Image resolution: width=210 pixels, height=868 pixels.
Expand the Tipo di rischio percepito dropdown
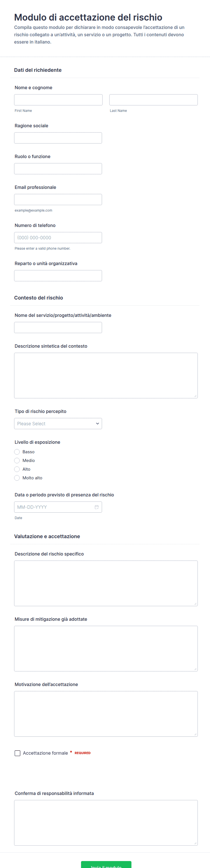(58, 423)
